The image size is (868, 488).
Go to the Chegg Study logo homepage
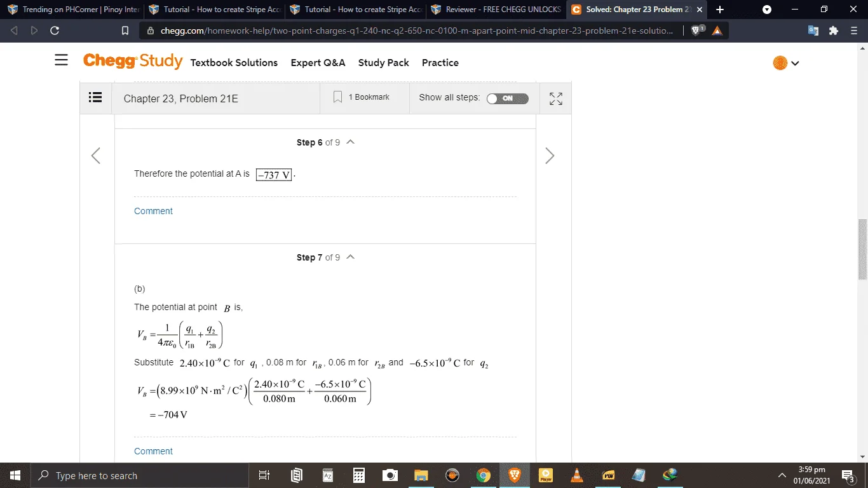pos(133,61)
